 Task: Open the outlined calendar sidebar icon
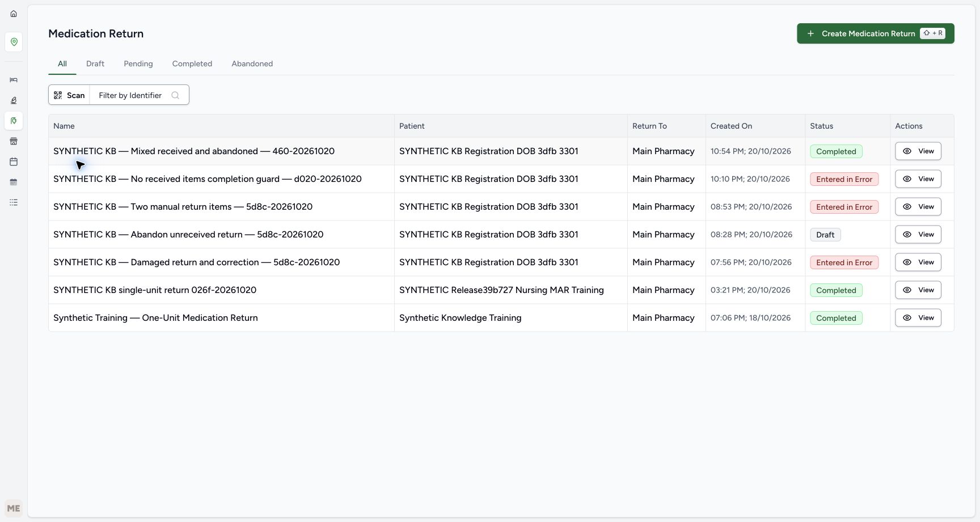point(14,162)
